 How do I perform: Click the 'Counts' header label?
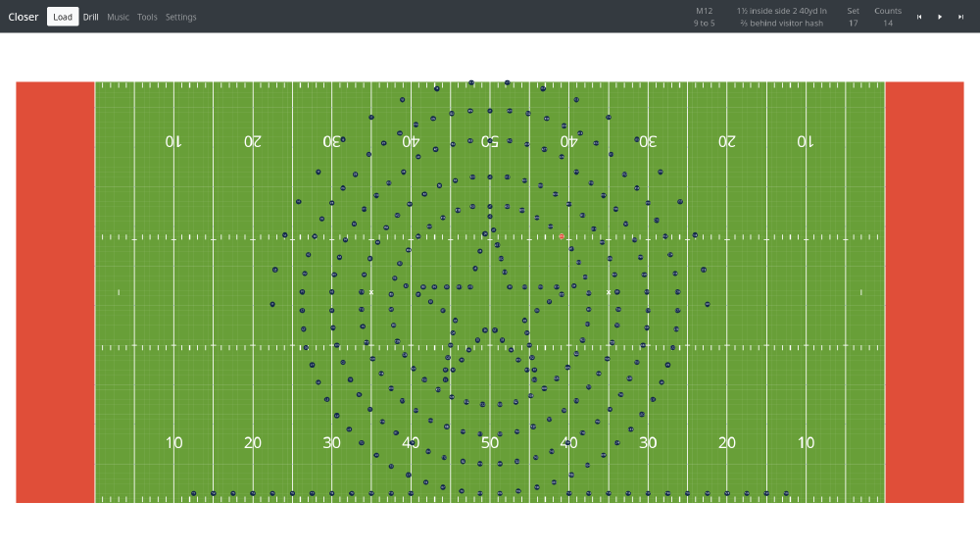888,11
